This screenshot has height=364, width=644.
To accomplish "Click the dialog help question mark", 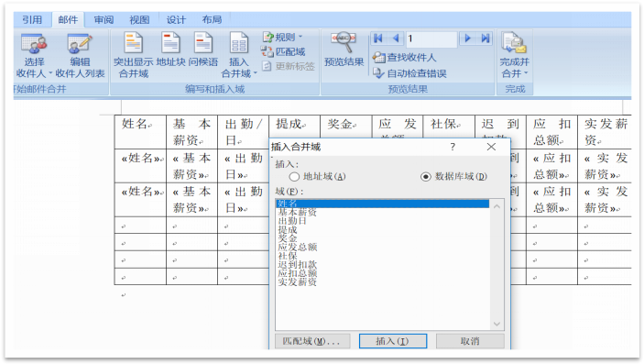I will point(453,147).
